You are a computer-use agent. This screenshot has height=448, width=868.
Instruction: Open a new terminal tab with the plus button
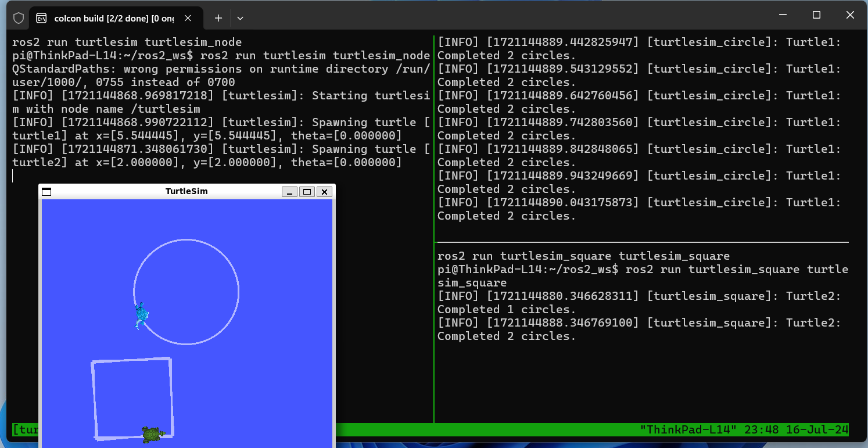coord(218,18)
